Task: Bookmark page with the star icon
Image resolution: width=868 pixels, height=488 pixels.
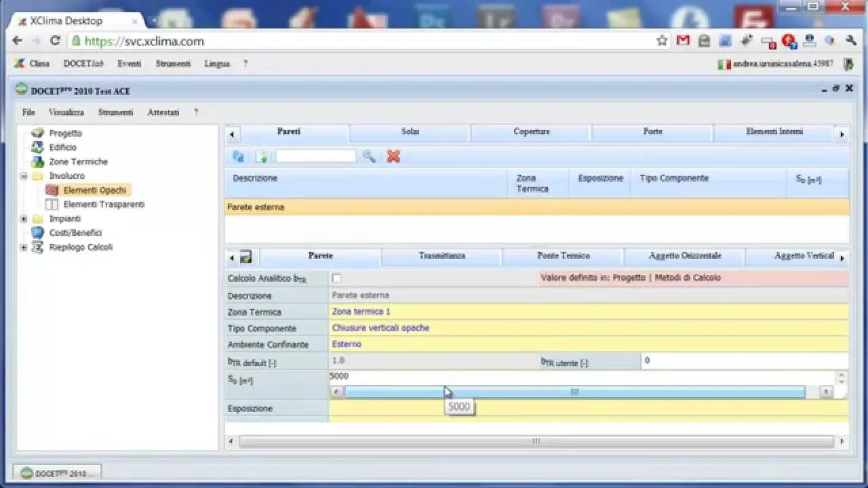Action: pos(662,41)
